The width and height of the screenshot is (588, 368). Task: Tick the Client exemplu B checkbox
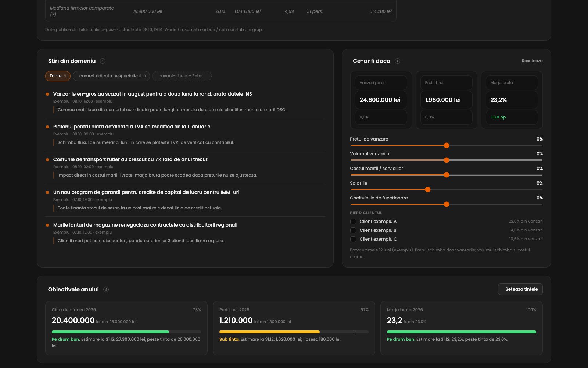coord(353,230)
